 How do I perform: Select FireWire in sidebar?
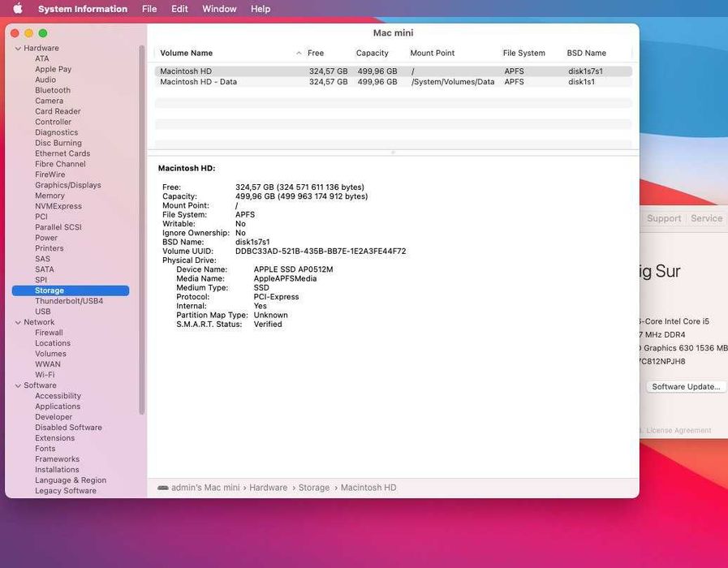point(50,174)
